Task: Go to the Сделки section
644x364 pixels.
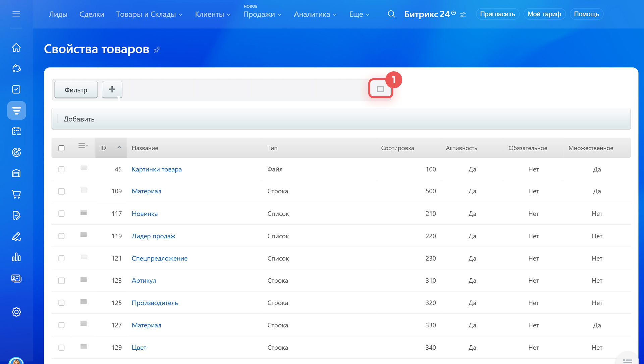Action: click(x=92, y=14)
